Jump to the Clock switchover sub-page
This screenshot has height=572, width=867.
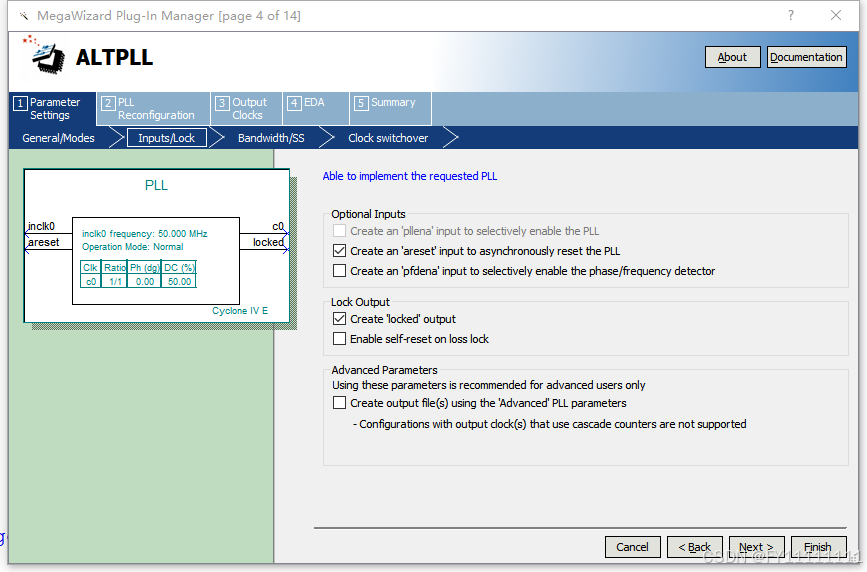tap(388, 138)
